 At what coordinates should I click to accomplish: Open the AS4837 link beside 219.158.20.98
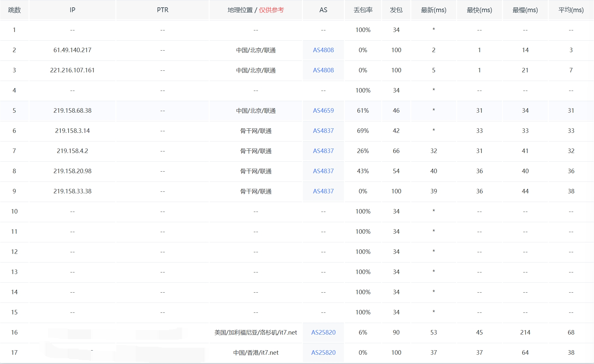[323, 171]
